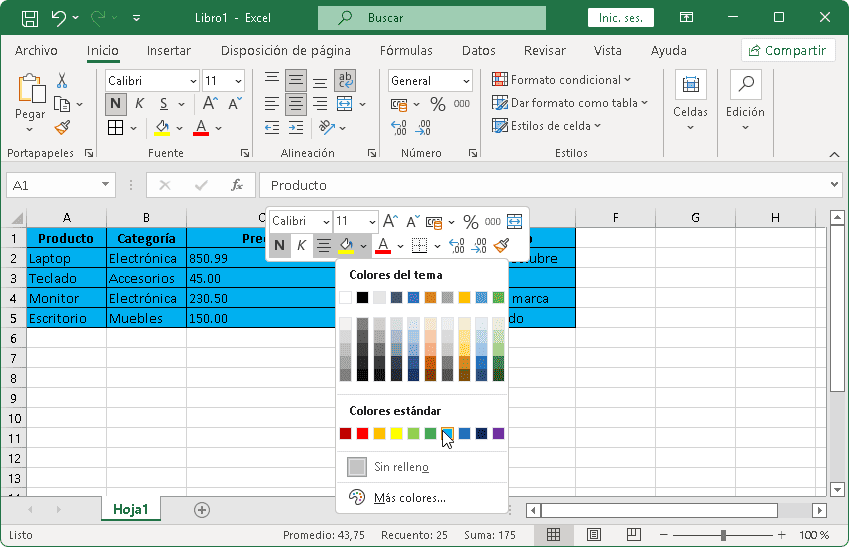Toggle italic (K) in the floating mini toolbar
Screen dimensions: 849x547
pyautogui.click(x=301, y=245)
